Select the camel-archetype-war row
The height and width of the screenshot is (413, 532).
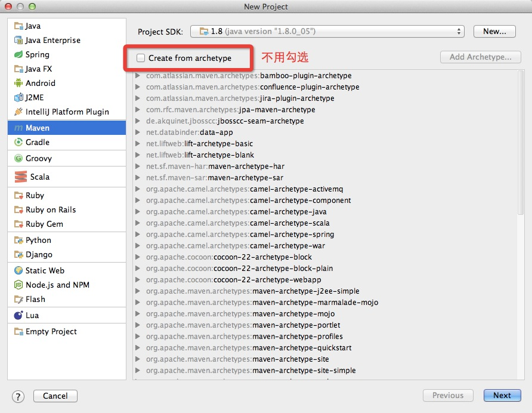[x=326, y=245]
